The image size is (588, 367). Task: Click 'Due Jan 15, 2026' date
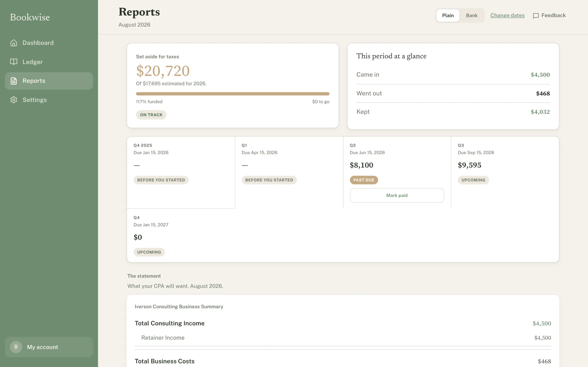[151, 152]
